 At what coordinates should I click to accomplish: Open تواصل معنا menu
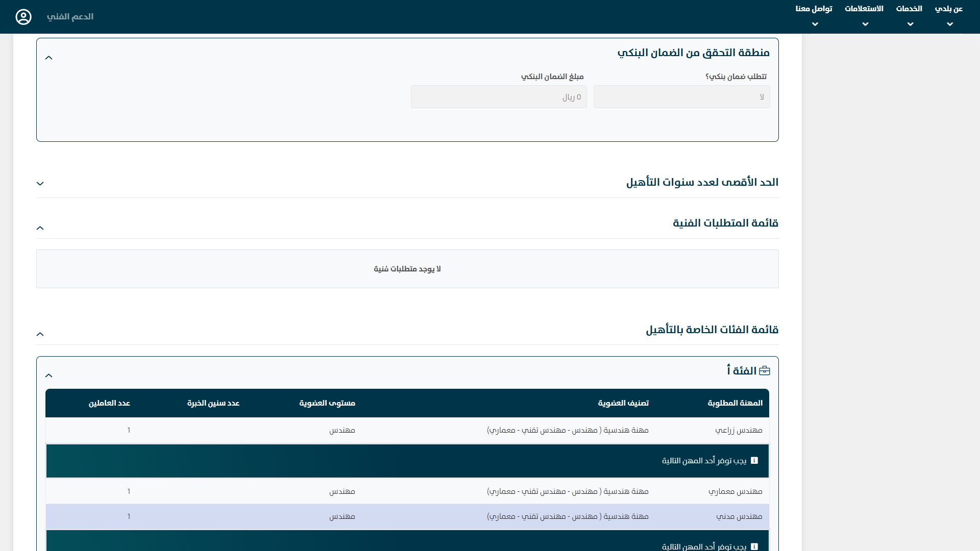(x=814, y=9)
